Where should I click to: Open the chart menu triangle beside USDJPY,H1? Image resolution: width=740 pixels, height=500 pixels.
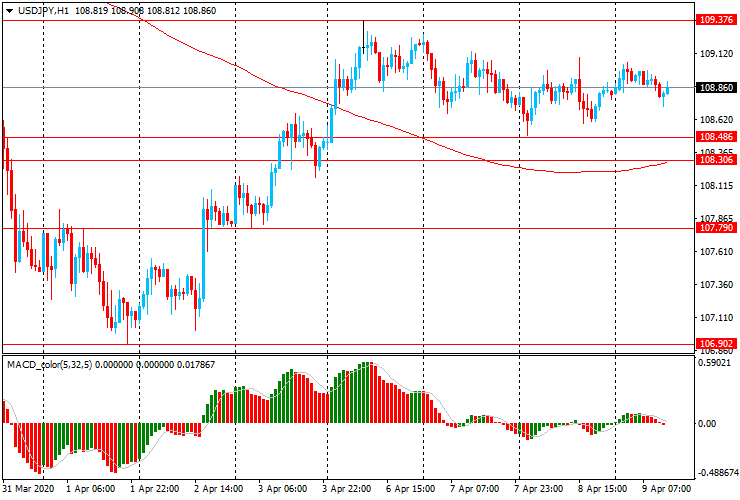(x=9, y=11)
